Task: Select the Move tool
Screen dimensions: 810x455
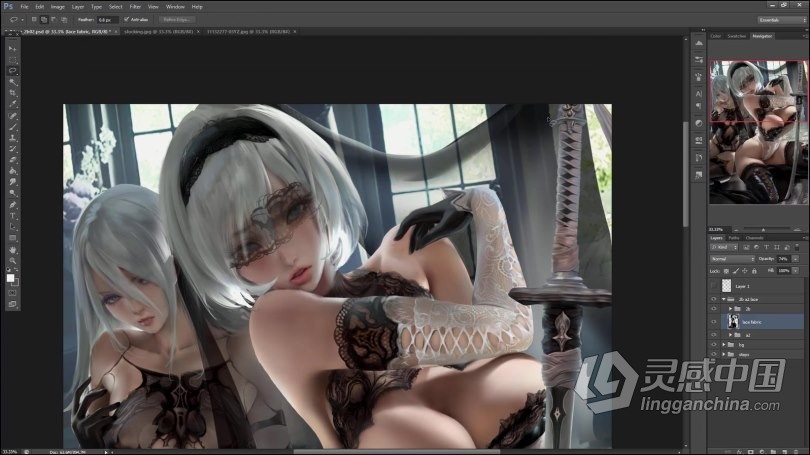Action: point(12,49)
